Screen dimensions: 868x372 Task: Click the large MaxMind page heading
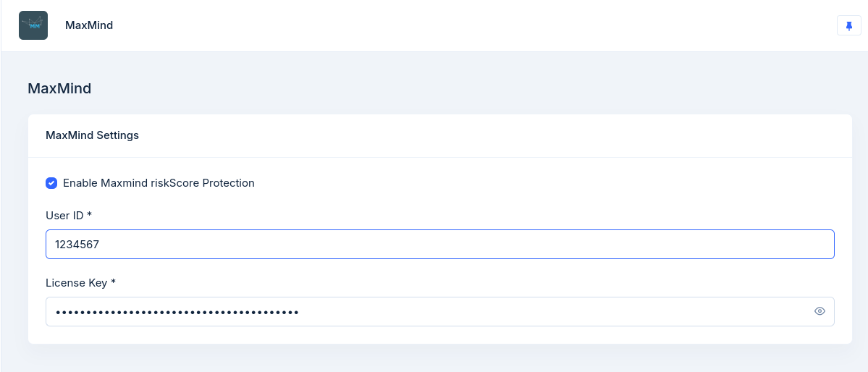(x=59, y=89)
